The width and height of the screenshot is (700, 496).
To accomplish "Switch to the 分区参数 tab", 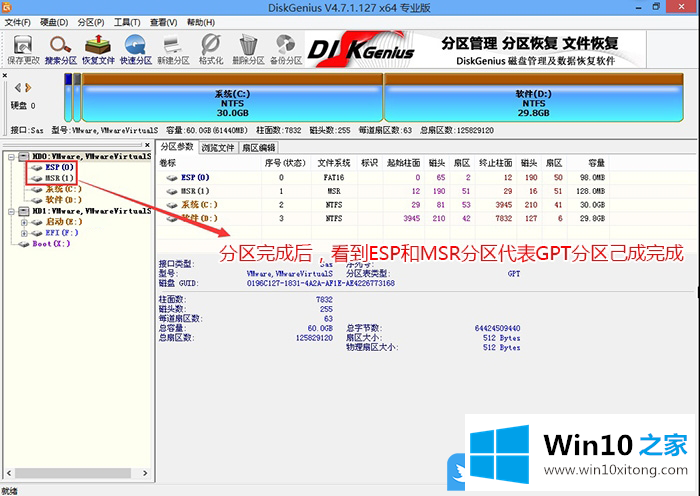I will [177, 147].
